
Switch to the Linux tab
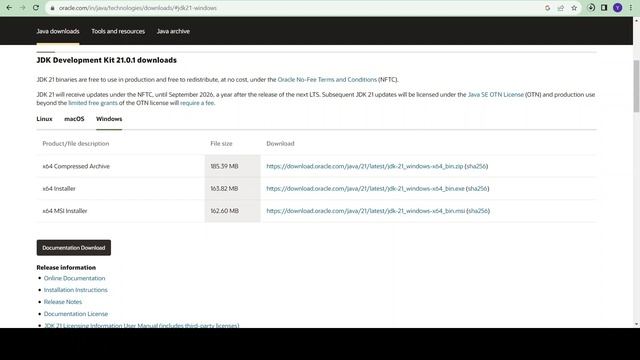(44, 119)
